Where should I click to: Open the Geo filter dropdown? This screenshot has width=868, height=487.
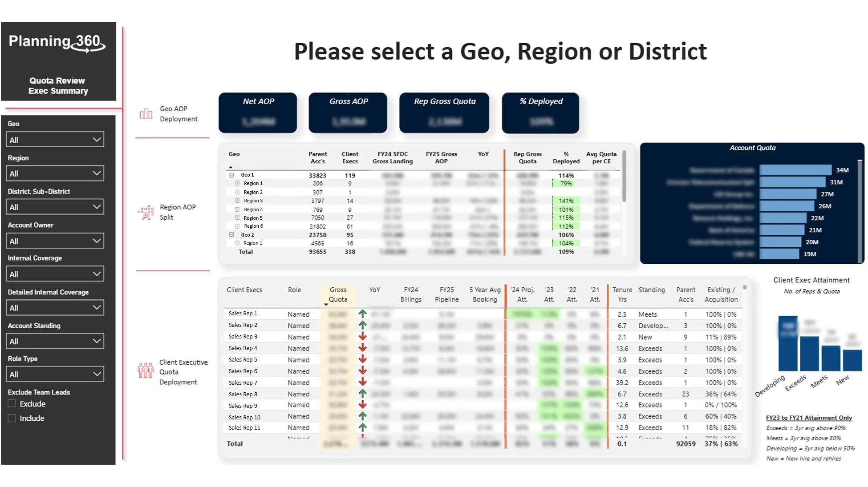(55, 139)
